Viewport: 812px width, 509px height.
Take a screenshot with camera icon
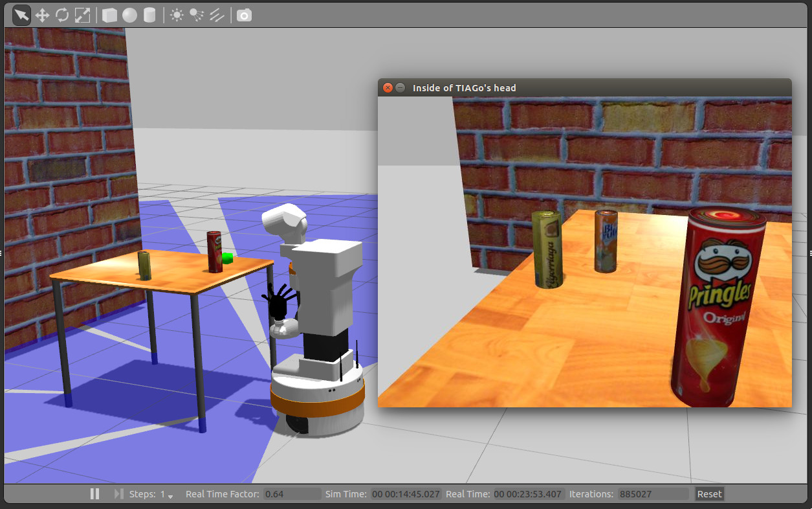click(244, 15)
